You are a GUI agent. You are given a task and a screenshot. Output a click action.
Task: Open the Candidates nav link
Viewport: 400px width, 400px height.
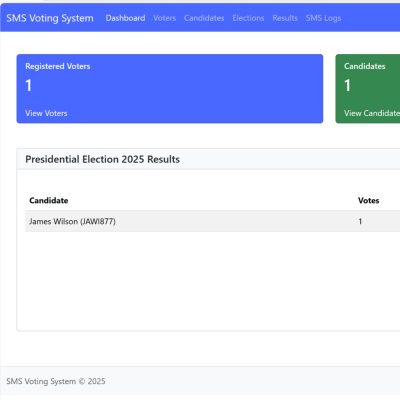coord(204,18)
